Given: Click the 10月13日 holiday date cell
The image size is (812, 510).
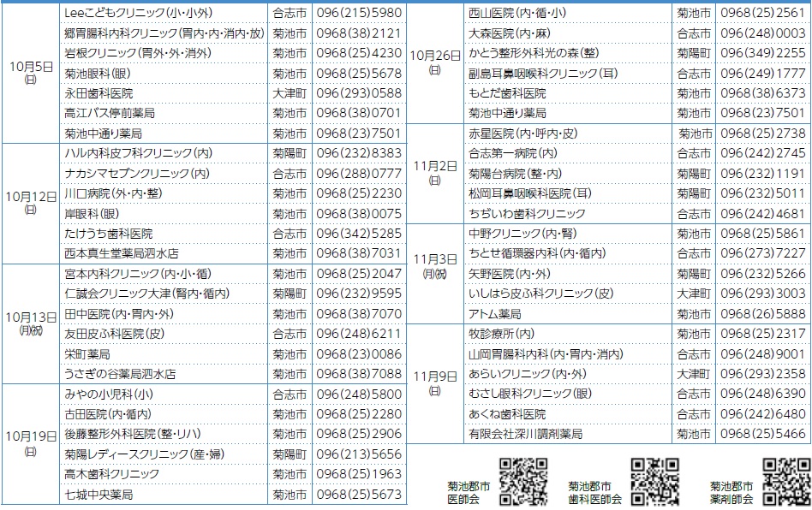Looking at the screenshot, I should click(x=31, y=323).
